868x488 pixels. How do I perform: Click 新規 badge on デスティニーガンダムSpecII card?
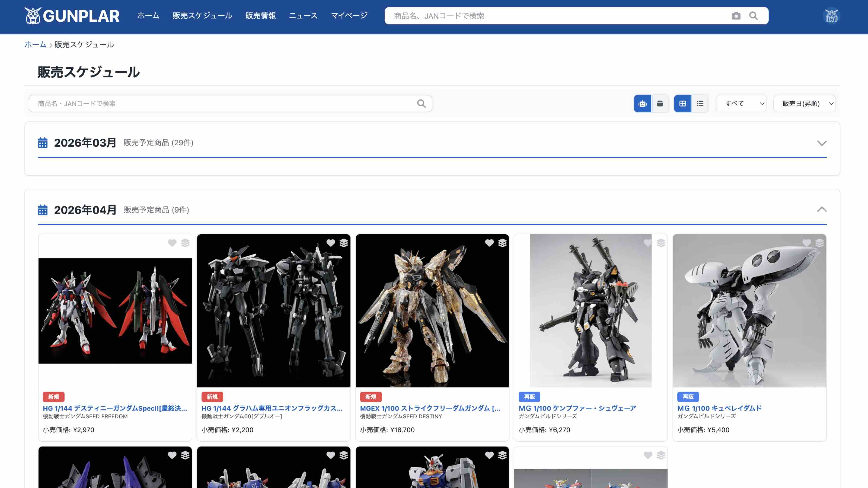54,397
